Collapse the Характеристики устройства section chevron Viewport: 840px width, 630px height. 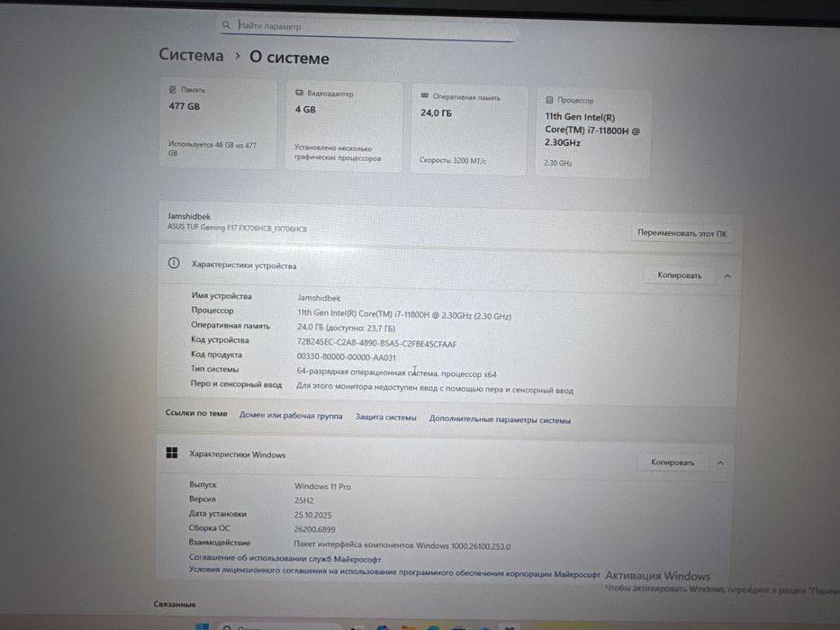(x=727, y=276)
